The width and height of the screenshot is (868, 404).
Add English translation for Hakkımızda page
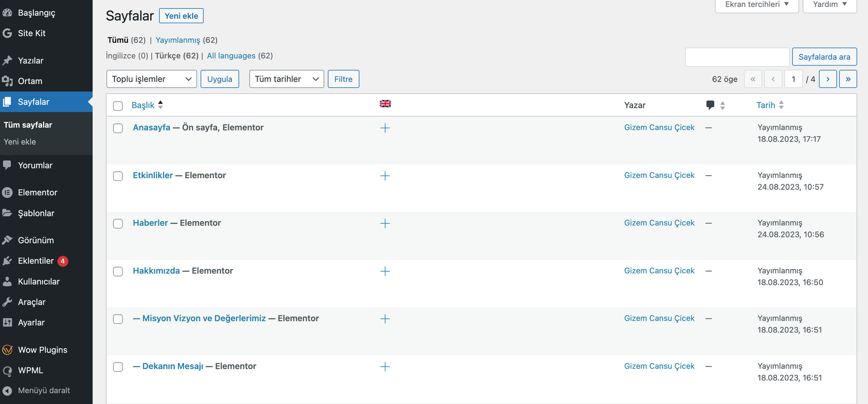coord(385,271)
